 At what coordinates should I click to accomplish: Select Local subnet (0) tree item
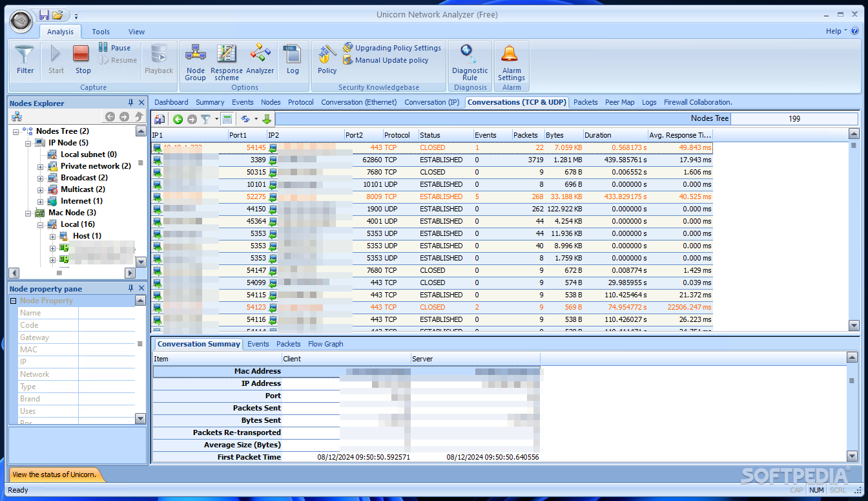coord(88,155)
